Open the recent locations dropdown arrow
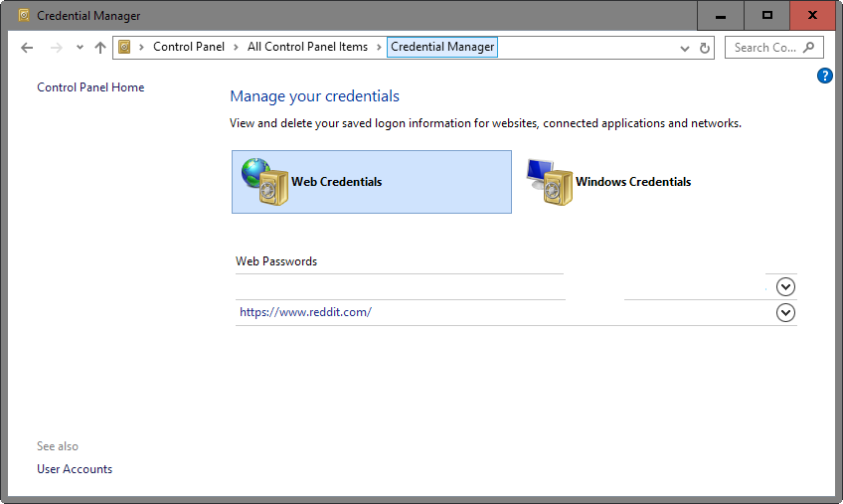 80,48
